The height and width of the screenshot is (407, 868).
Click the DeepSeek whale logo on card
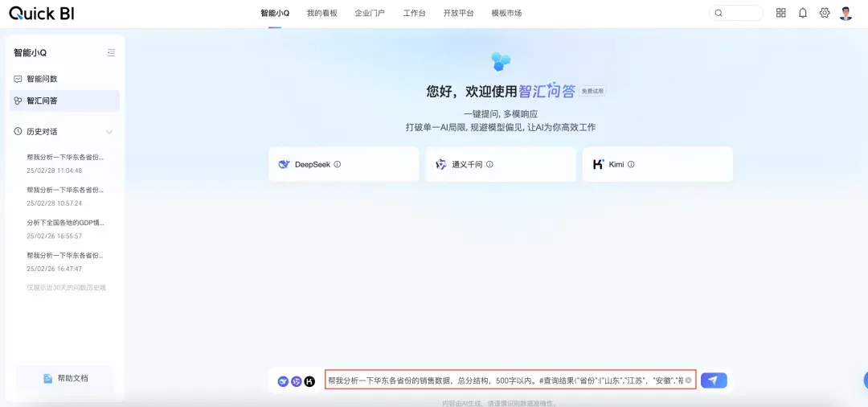(x=284, y=164)
